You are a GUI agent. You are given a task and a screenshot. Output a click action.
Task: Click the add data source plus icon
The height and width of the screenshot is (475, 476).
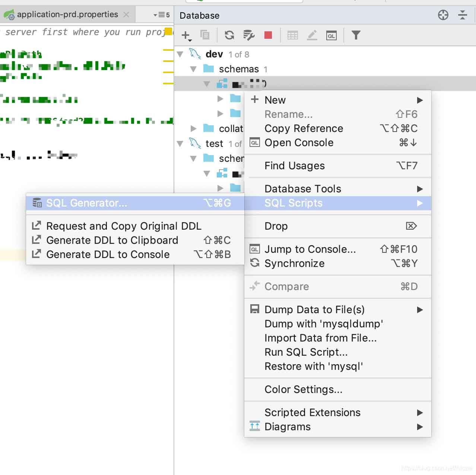[x=185, y=35]
